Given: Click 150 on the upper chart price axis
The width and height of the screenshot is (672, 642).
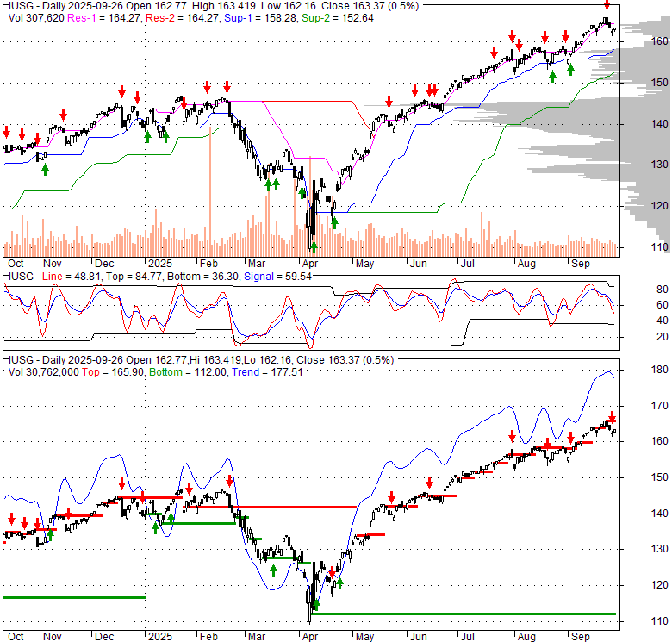Looking at the screenshot, I should point(659,82).
